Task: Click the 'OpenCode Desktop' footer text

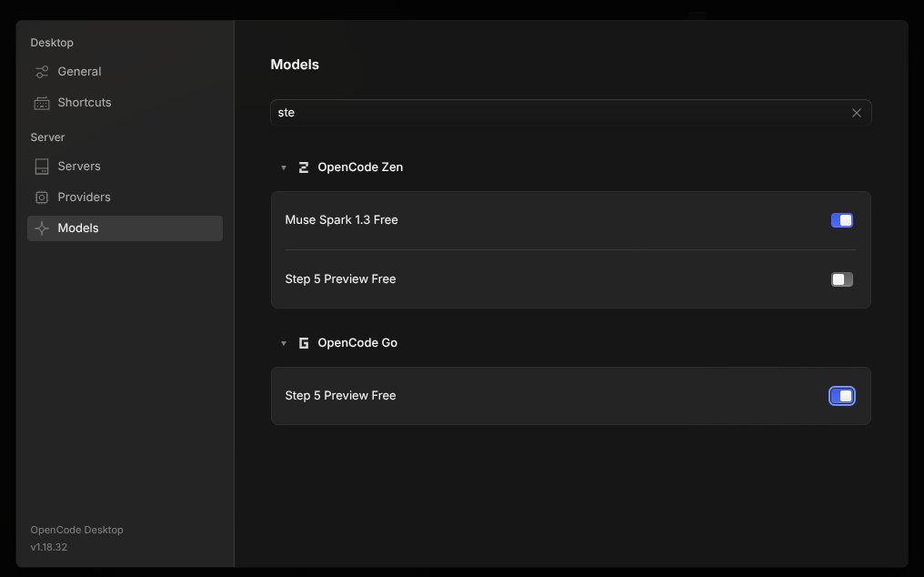Action: [x=76, y=530]
